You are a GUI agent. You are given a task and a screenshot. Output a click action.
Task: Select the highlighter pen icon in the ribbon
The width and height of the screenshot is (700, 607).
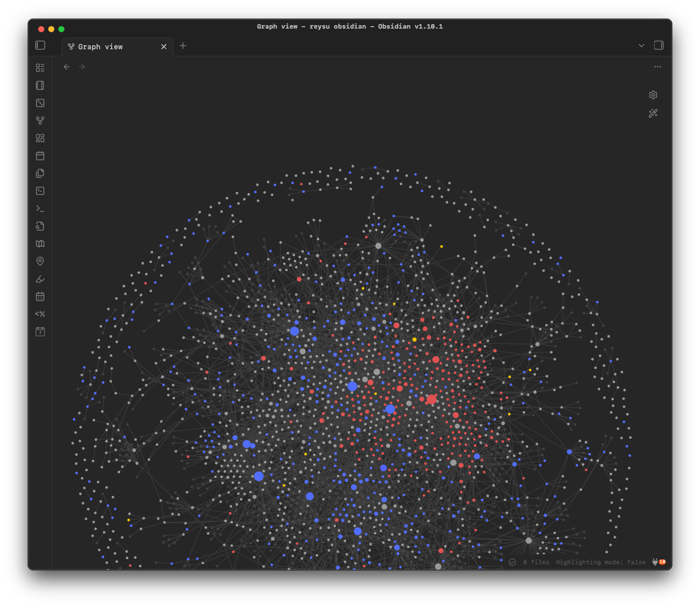pyautogui.click(x=40, y=279)
